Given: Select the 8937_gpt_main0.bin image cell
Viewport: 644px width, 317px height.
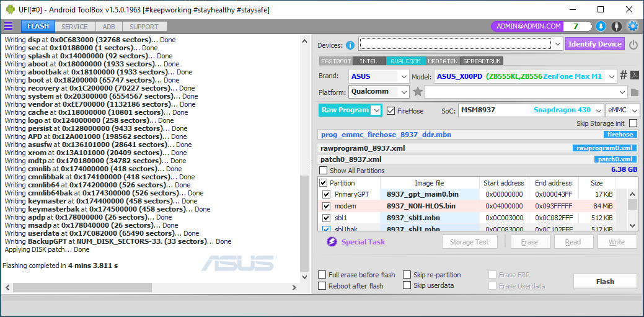Looking at the screenshot, I should [430, 194].
